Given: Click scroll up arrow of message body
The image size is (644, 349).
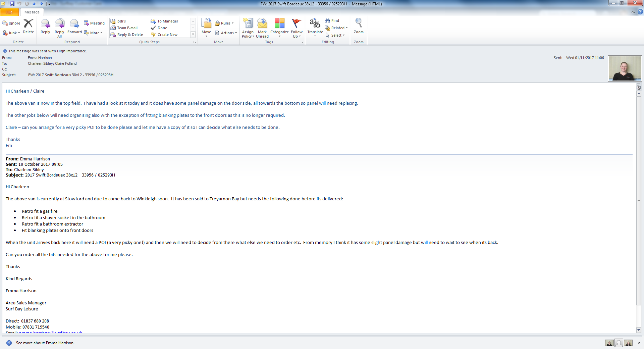Looking at the screenshot, I should [639, 94].
